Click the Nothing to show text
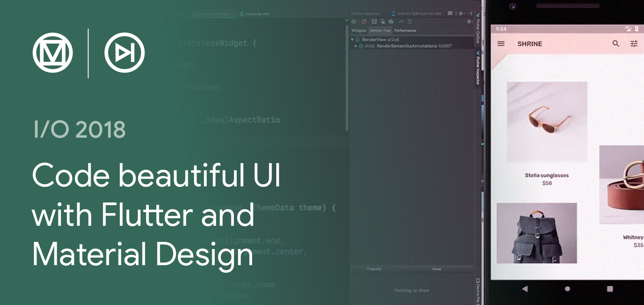The image size is (644, 305). click(x=412, y=290)
